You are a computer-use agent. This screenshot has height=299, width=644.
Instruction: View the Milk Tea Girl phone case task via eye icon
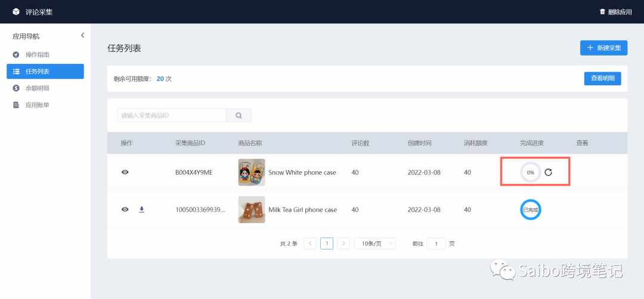[125, 209]
